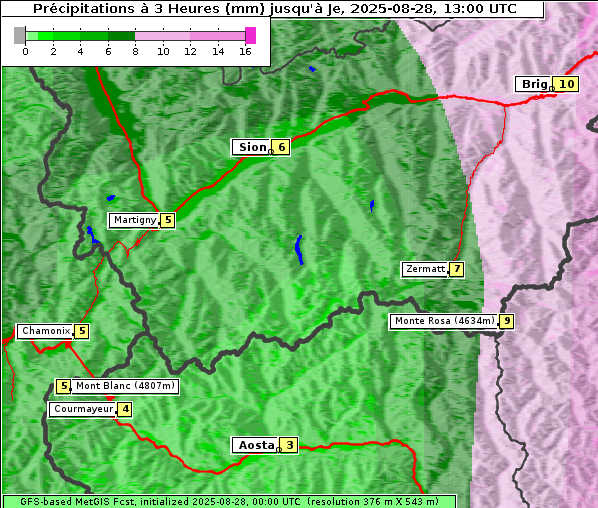Click the Brig location label
Image resolution: width=598 pixels, height=508 pixels.
tap(534, 84)
